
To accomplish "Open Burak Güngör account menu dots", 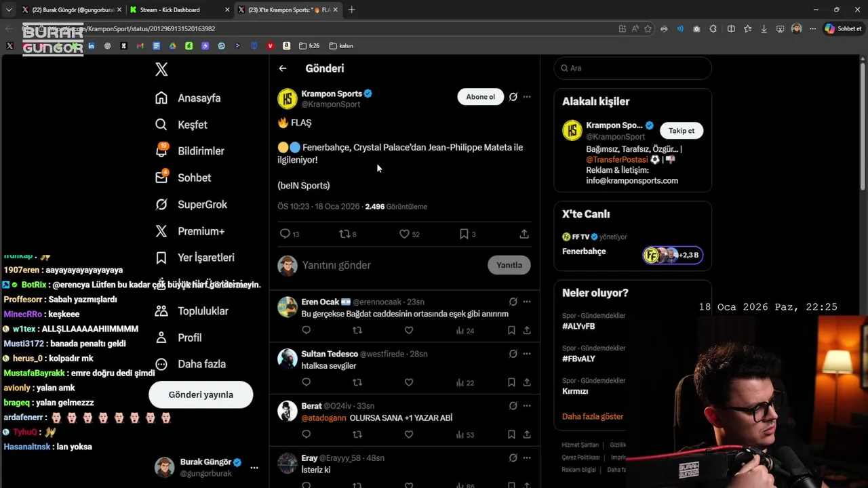I will (254, 468).
